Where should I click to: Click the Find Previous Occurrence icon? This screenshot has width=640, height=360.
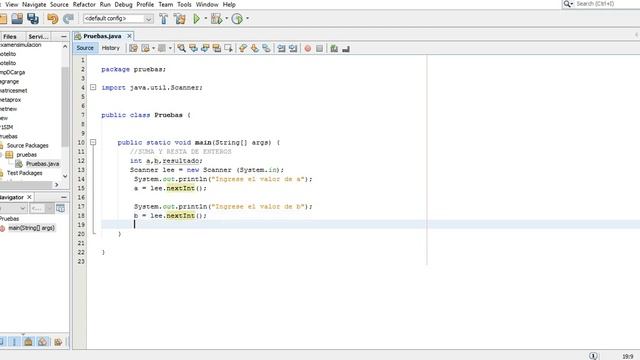pyautogui.click(x=193, y=48)
